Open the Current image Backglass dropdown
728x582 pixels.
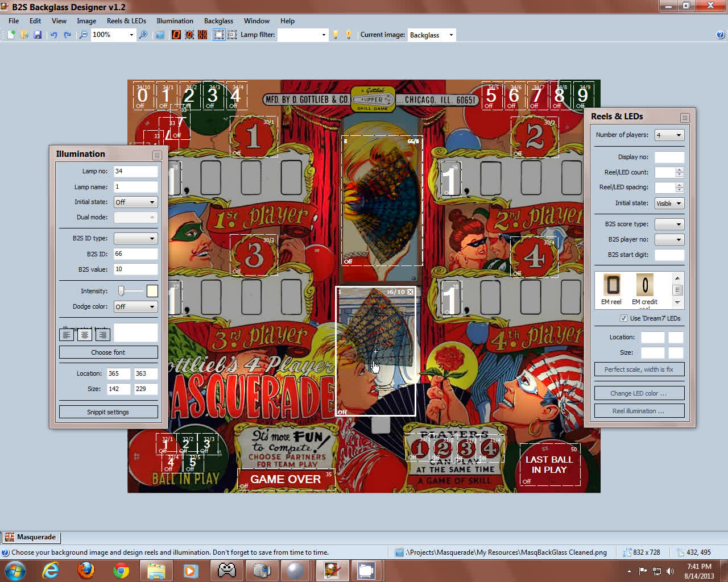coord(451,35)
